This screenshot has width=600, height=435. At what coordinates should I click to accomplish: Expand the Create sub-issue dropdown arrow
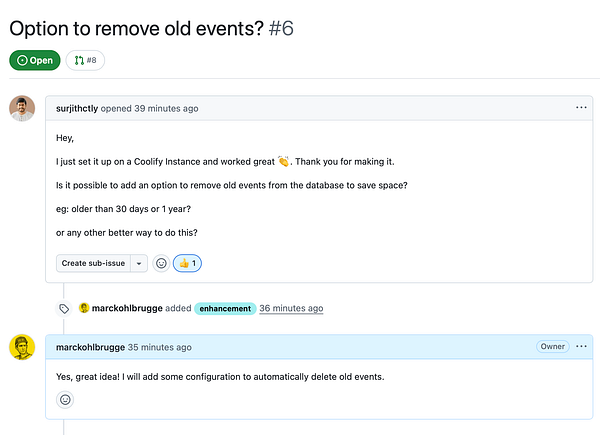point(139,263)
